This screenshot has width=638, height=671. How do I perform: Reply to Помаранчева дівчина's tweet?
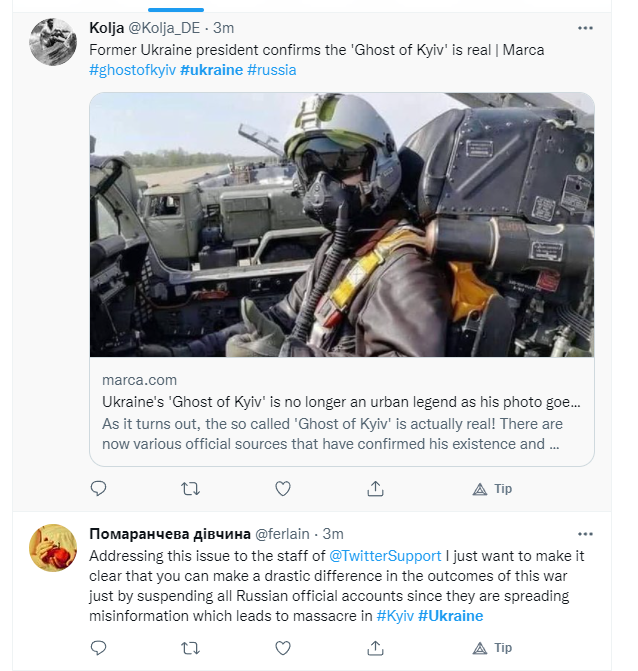click(98, 648)
